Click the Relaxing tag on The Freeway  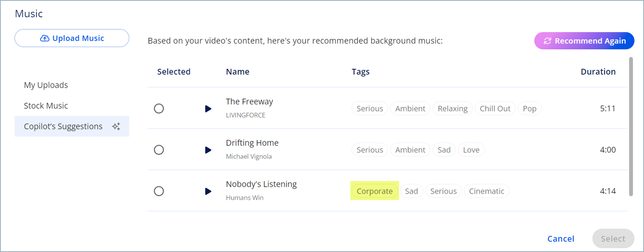tap(452, 109)
